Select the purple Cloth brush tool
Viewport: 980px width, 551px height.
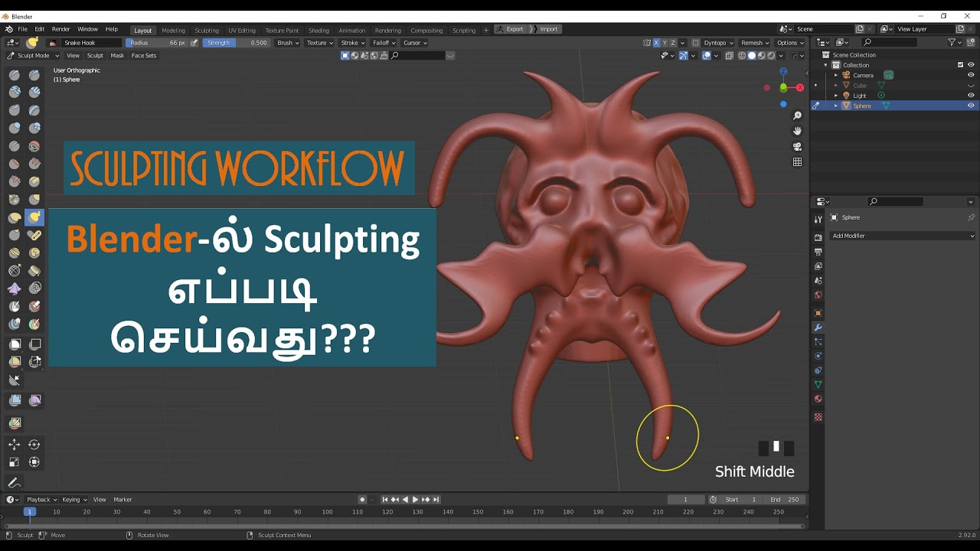[15, 289]
